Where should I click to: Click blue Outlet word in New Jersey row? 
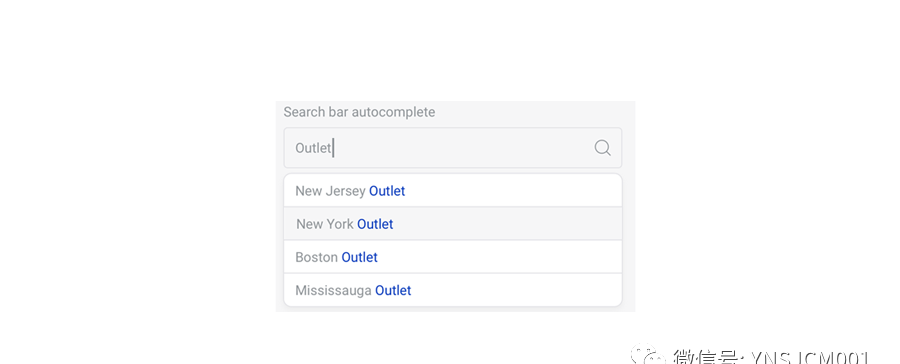pos(387,191)
